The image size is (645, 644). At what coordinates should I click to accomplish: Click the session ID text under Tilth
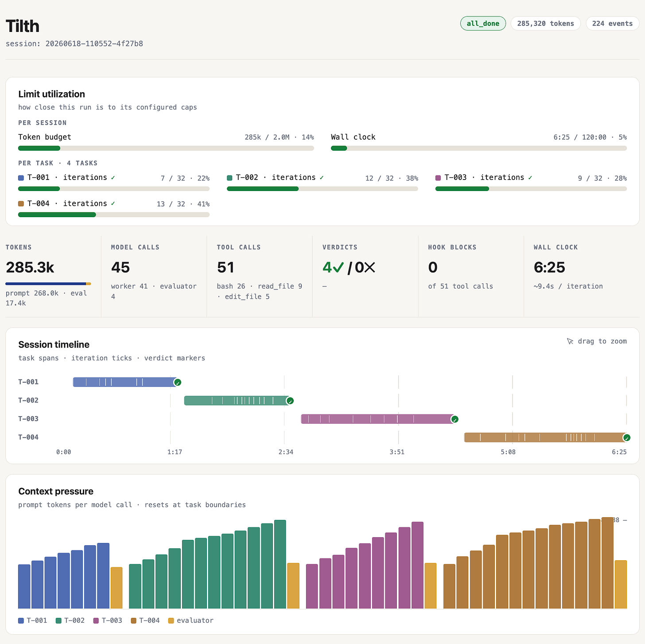74,44
